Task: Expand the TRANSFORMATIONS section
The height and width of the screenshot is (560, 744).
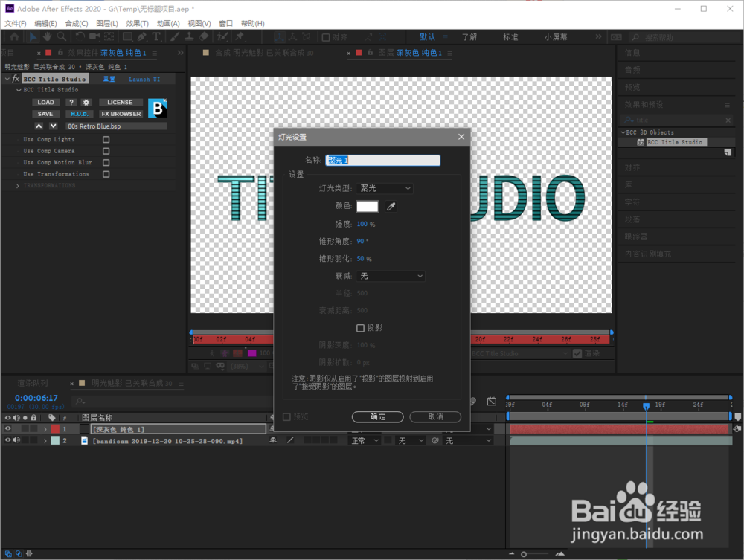Action: click(18, 186)
